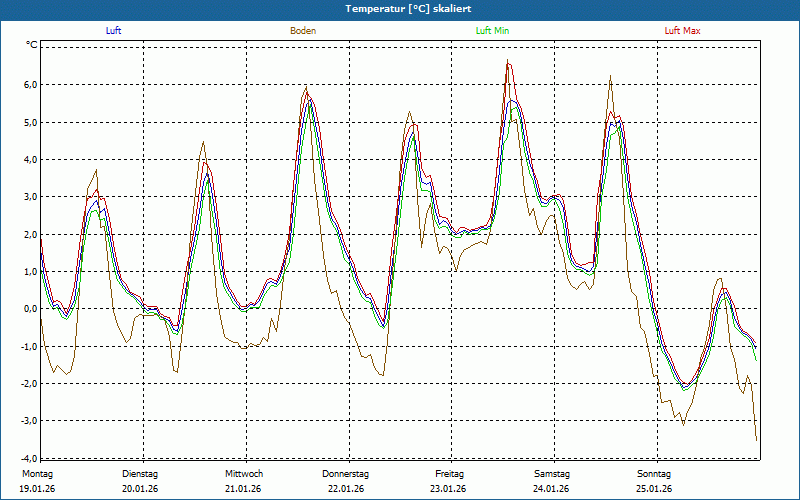Click the 6,0 value on the y-axis
The width and height of the screenshot is (800, 500).
tap(29, 85)
